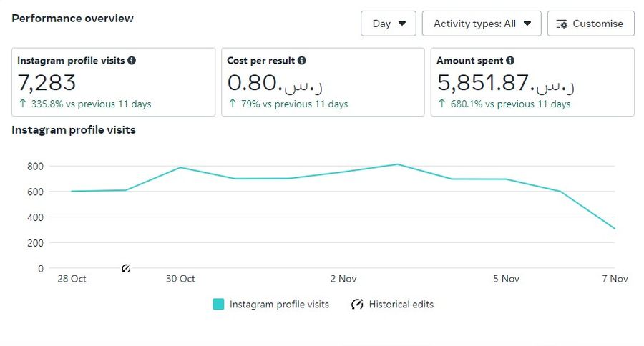This screenshot has height=346, width=644.
Task: Click the 28 Oct axis label
Action: [x=72, y=279]
